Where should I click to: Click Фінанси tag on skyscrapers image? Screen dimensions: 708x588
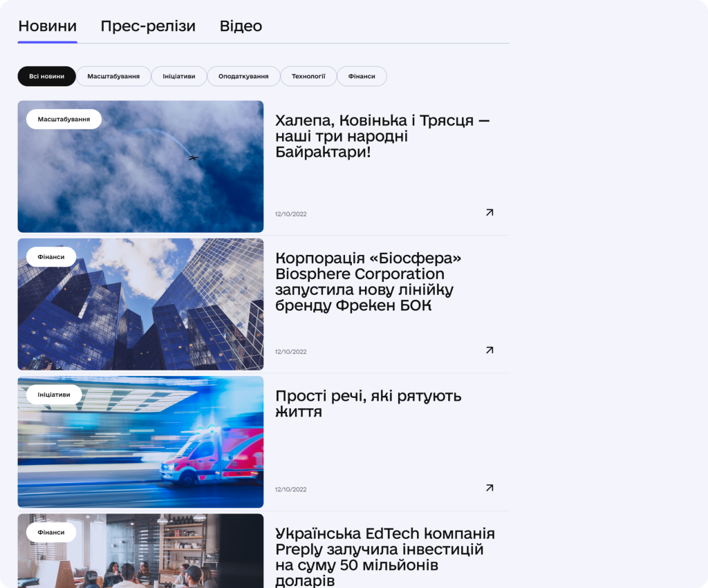(x=51, y=257)
